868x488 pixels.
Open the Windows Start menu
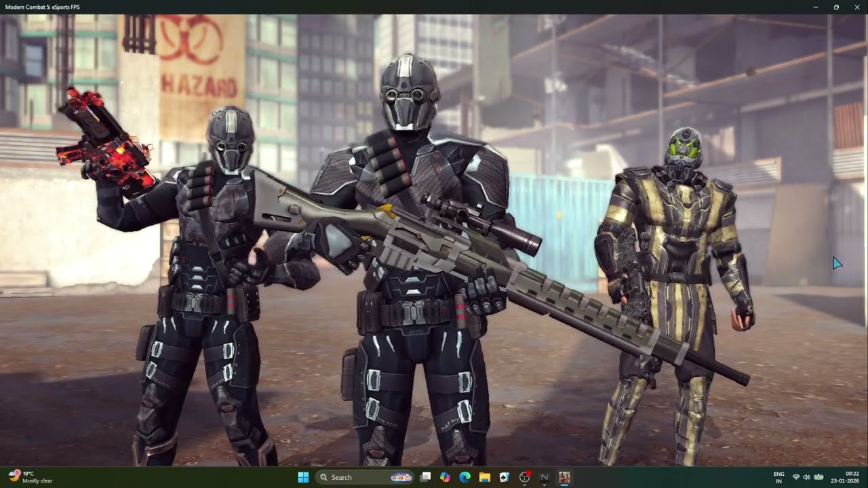303,477
